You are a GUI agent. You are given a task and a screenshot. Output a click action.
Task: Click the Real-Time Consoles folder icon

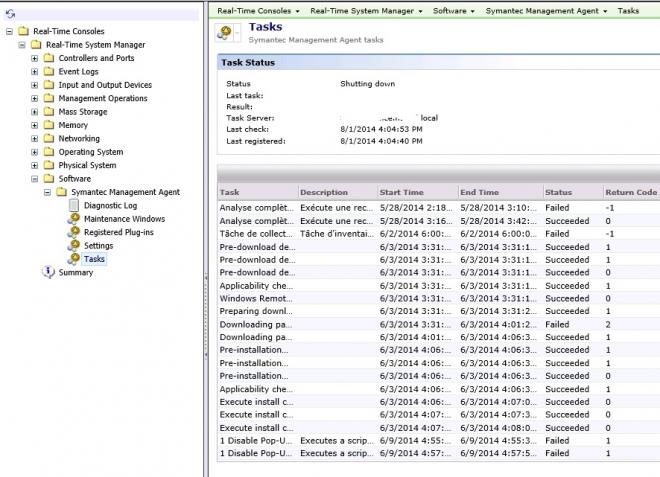pos(24,31)
